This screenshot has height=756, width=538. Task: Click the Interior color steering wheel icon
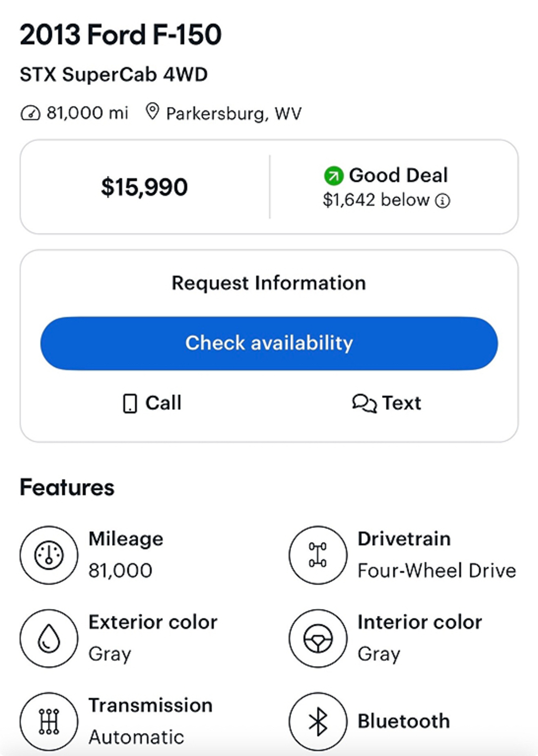pos(318,638)
